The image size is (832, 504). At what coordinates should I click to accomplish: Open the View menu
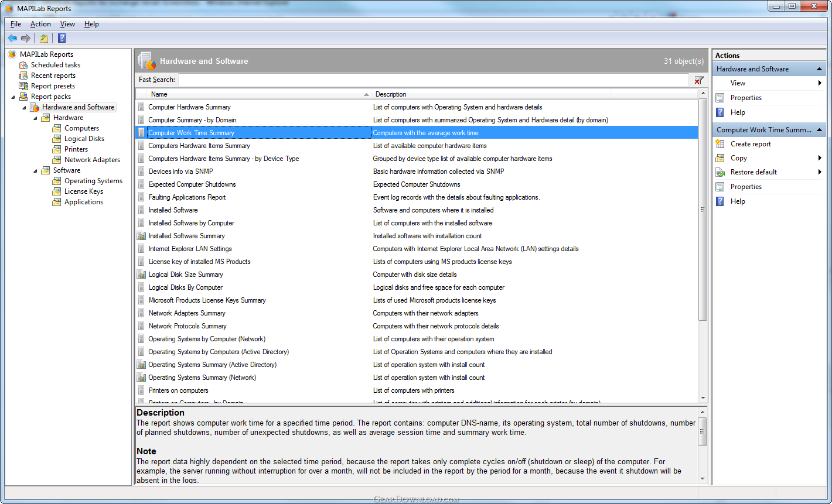(x=67, y=24)
